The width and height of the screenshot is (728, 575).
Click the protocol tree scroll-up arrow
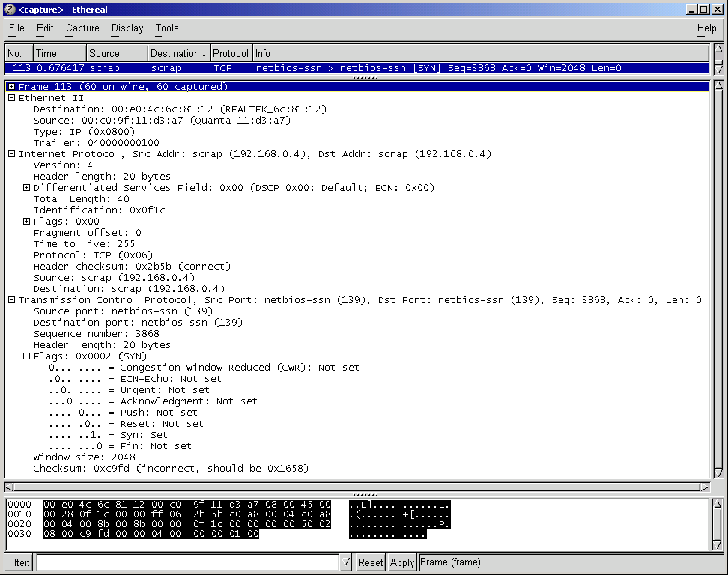pyautogui.click(x=718, y=86)
